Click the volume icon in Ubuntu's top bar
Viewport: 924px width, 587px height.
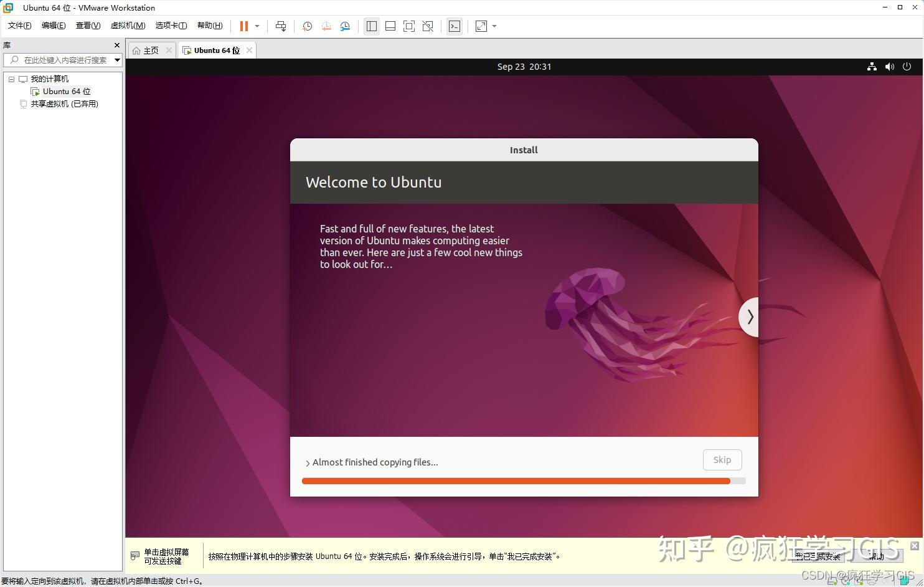click(x=889, y=67)
